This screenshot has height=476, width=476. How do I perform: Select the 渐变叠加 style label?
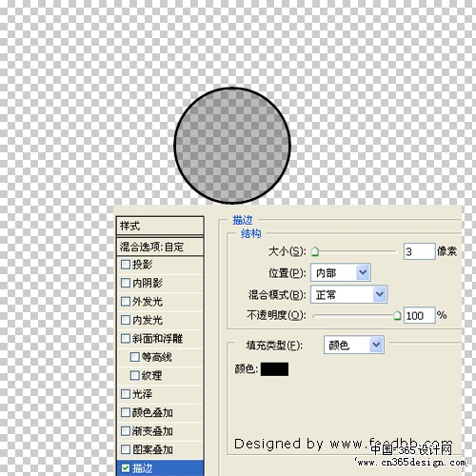coord(152,431)
